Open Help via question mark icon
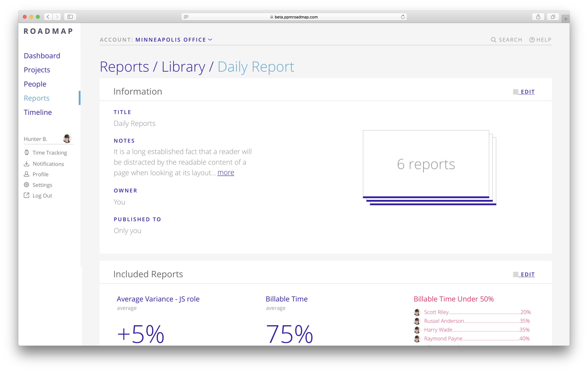 [x=532, y=40]
